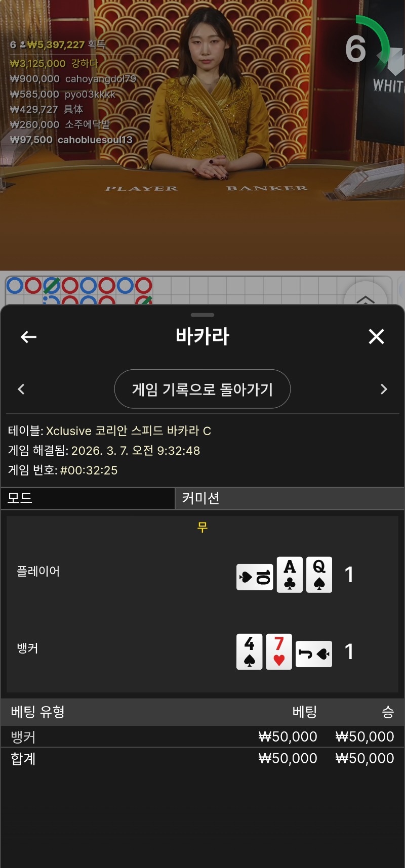
Task: Close the 바카라 history panel
Action: coord(376,336)
